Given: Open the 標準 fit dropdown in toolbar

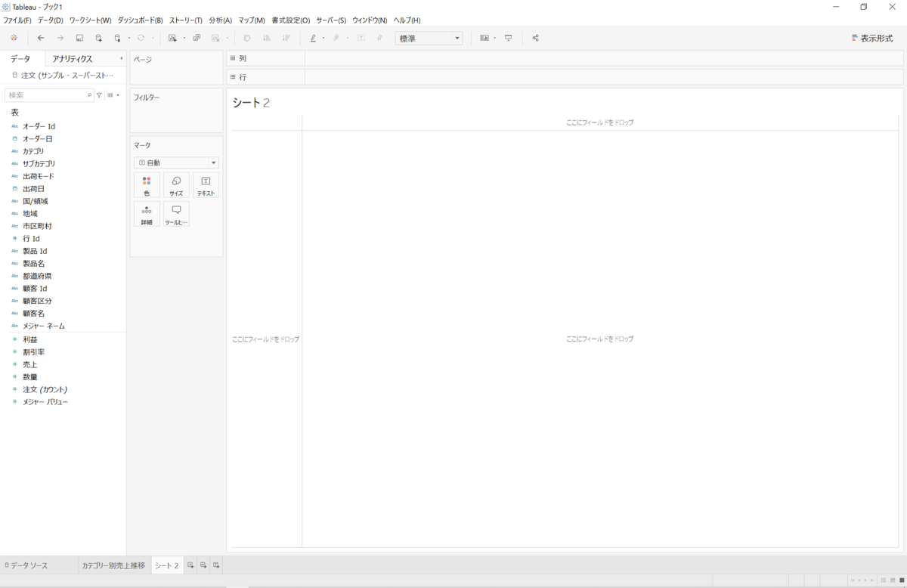Looking at the screenshot, I should (x=429, y=39).
